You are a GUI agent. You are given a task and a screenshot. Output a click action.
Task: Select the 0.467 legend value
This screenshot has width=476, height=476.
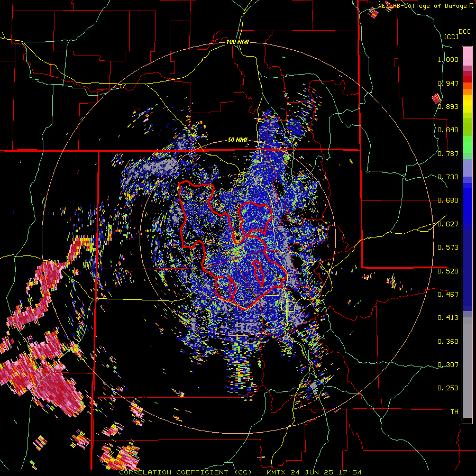pos(448,295)
